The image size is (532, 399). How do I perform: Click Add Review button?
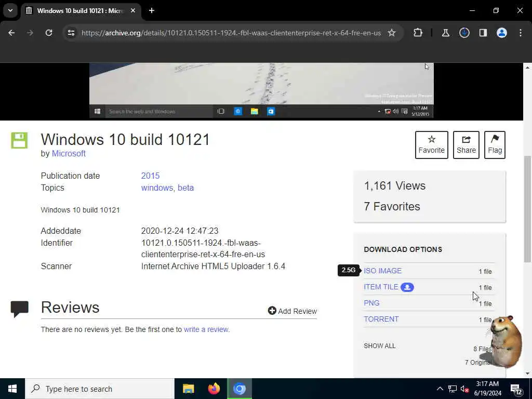[292, 311]
